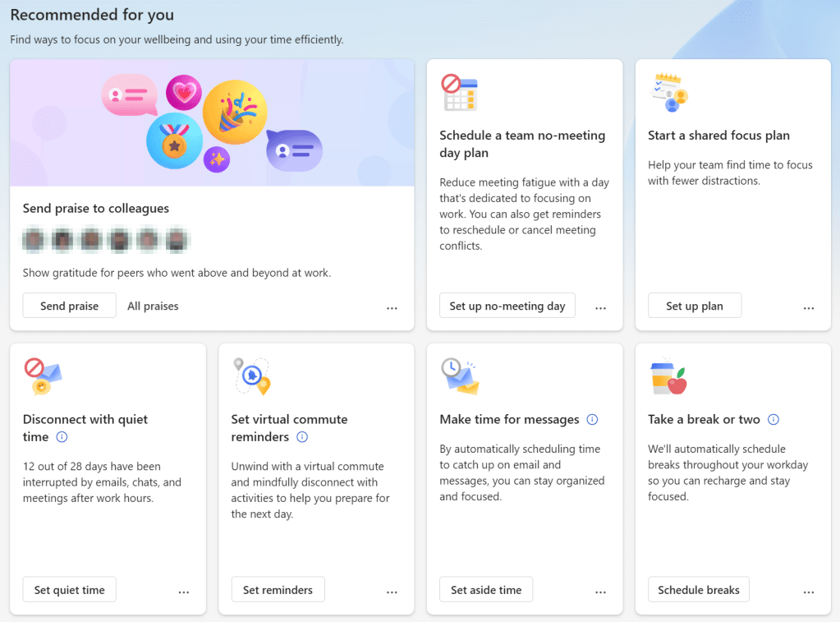Show info for Take a break or two

click(x=773, y=419)
